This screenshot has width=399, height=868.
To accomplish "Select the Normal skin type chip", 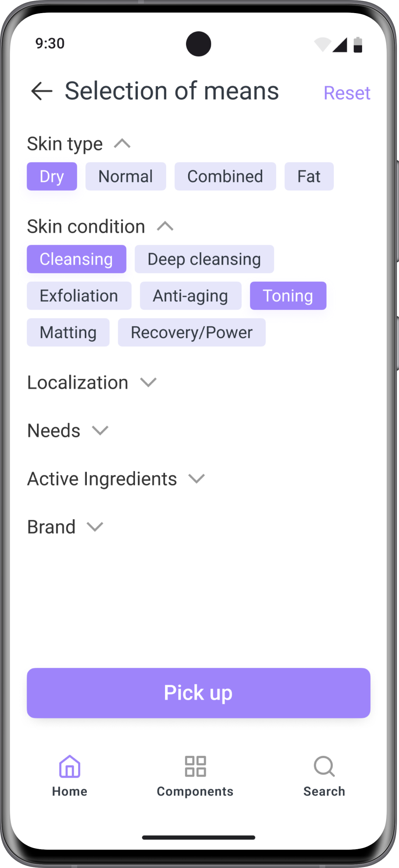I will tap(126, 176).
